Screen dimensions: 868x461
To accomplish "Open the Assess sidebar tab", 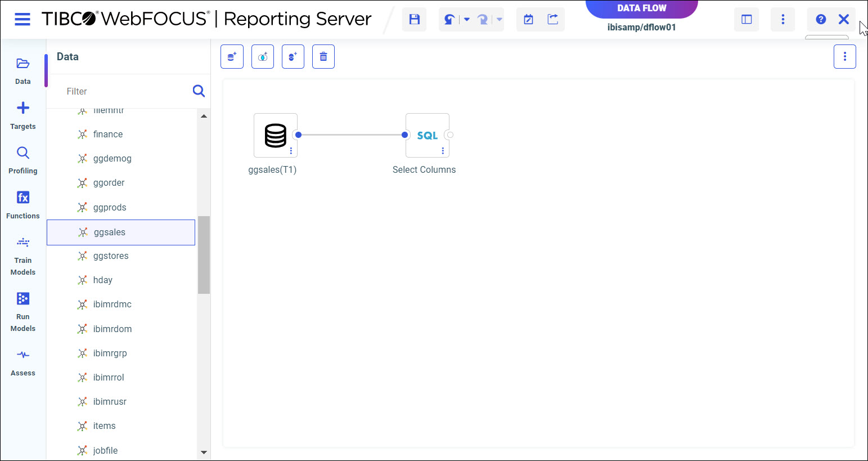I will [23, 362].
